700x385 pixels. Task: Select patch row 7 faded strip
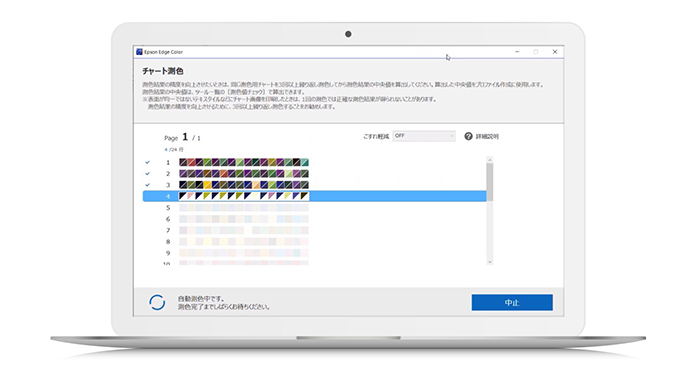[x=244, y=230]
